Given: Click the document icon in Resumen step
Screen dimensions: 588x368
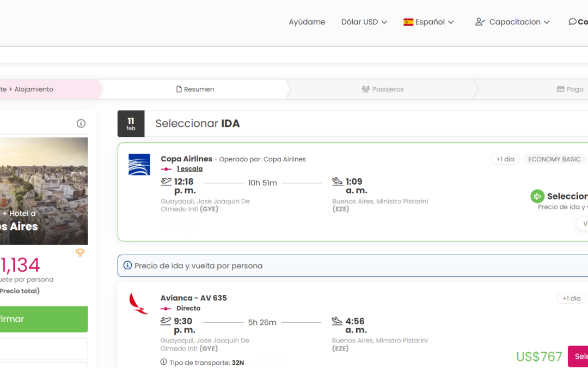Looking at the screenshot, I should click(x=179, y=89).
